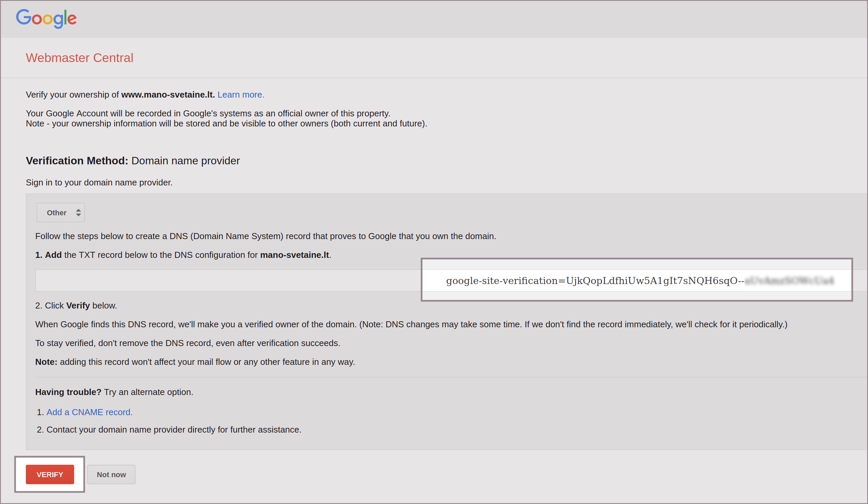This screenshot has height=504, width=868.
Task: Choose the Not now button
Action: click(111, 474)
